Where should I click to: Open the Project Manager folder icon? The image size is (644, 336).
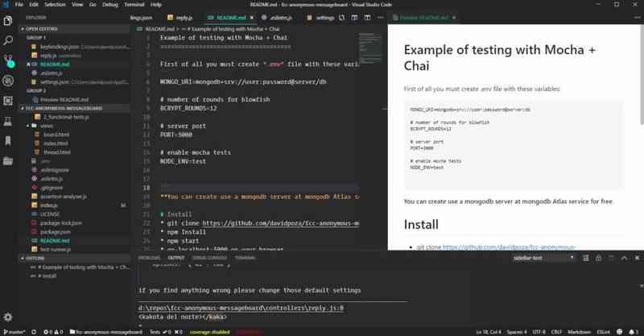[8, 161]
